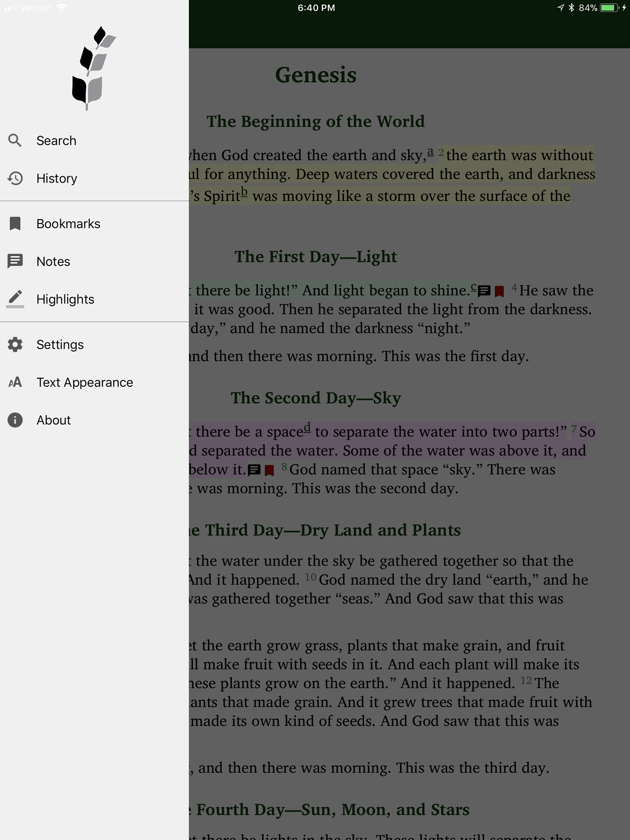Tap the Text Appearance font-size icon

15,382
